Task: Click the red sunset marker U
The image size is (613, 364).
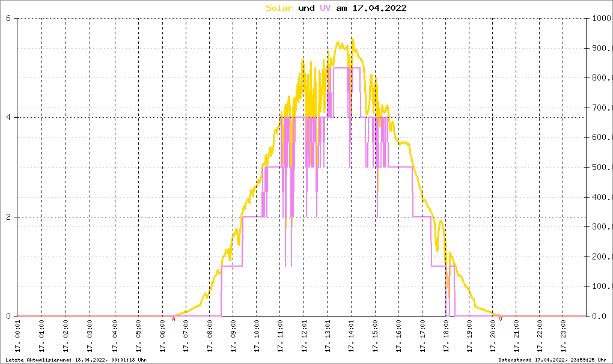Action: tap(501, 319)
